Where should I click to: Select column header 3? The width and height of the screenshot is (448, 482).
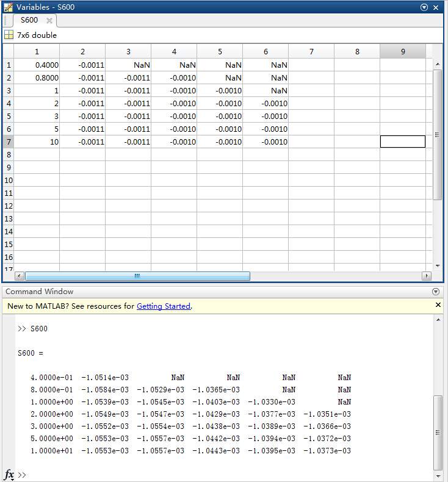pyautogui.click(x=128, y=52)
